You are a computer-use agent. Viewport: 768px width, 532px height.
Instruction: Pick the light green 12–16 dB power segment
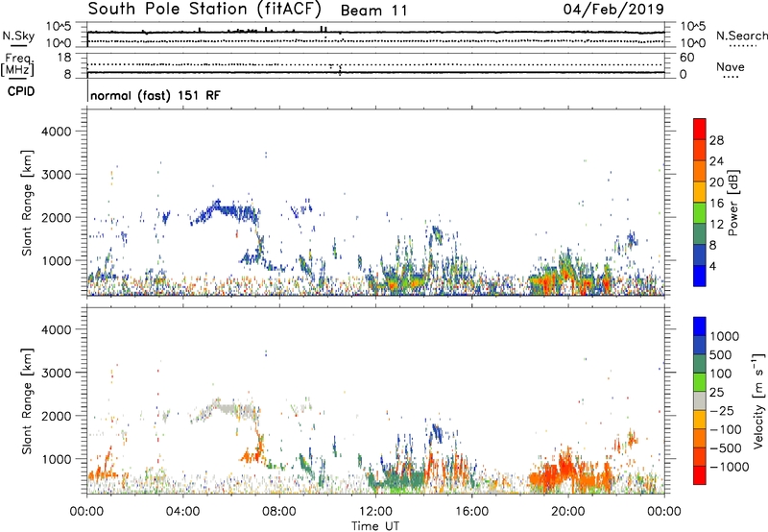[700, 212]
